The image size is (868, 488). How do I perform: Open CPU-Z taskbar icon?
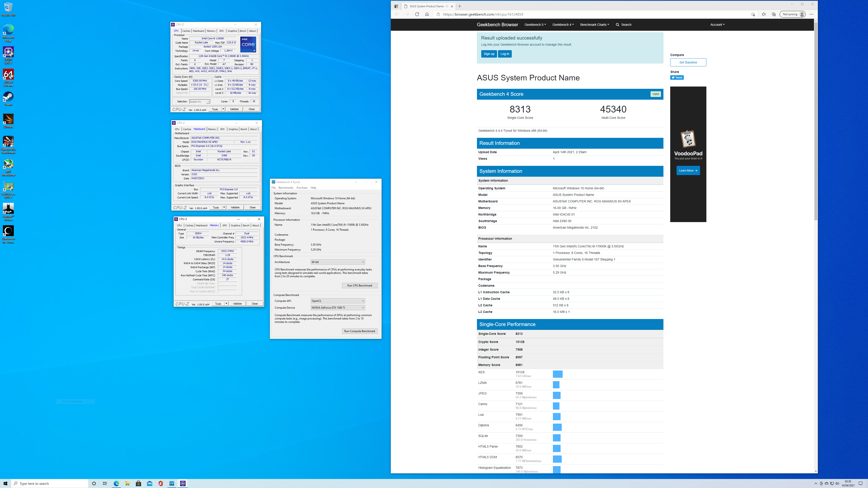tap(183, 483)
